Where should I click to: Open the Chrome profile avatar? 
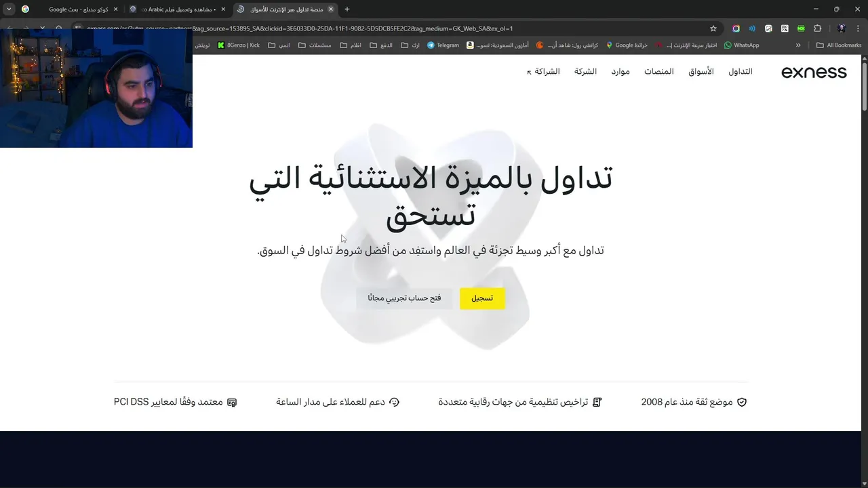(842, 28)
